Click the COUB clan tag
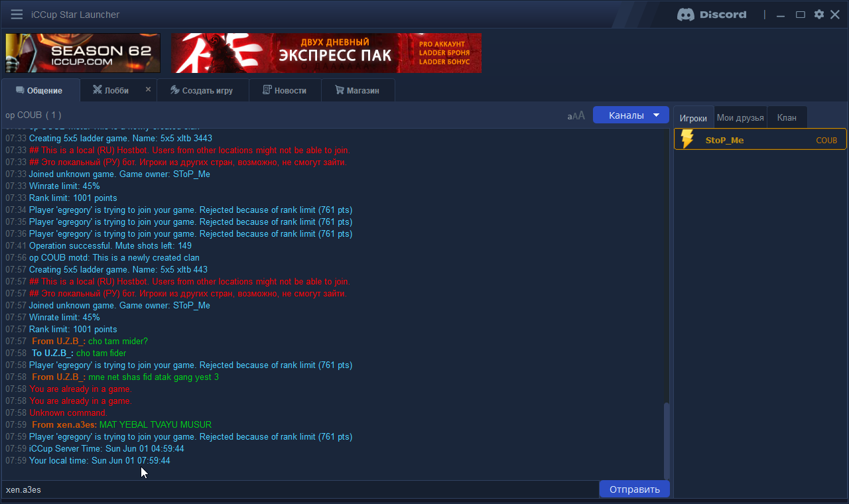This screenshot has height=504, width=849. [826, 141]
